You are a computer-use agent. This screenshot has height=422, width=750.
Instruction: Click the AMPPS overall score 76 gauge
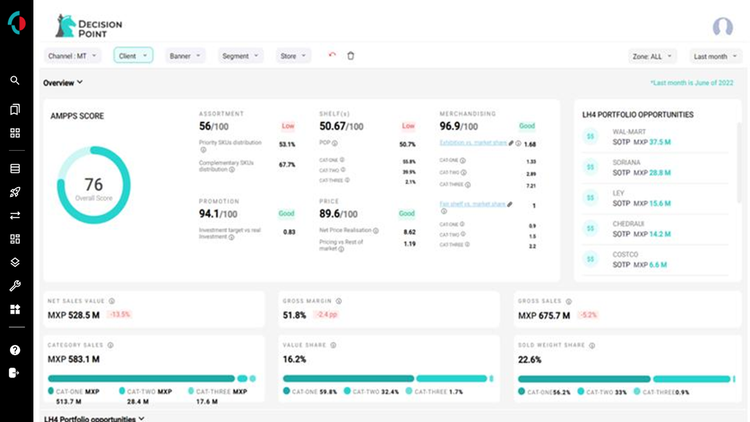[x=94, y=185]
